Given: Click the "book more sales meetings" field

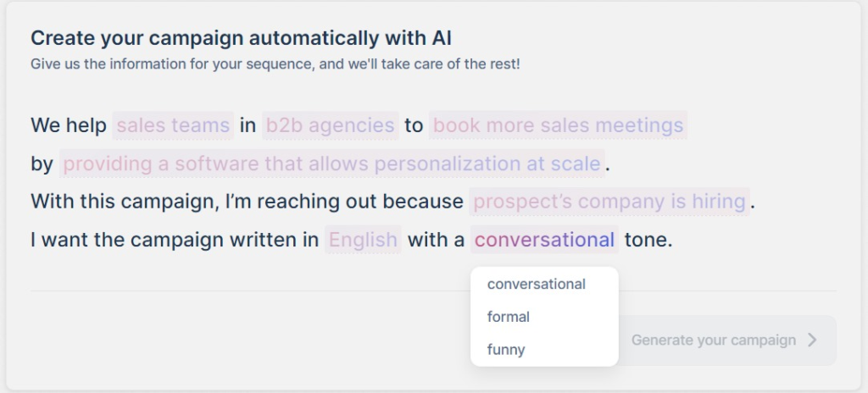Looking at the screenshot, I should coord(558,126).
